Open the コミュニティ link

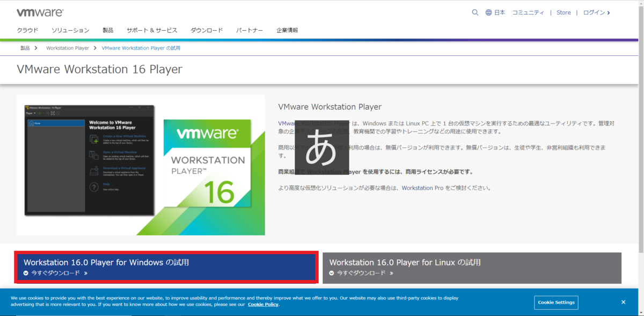click(528, 12)
